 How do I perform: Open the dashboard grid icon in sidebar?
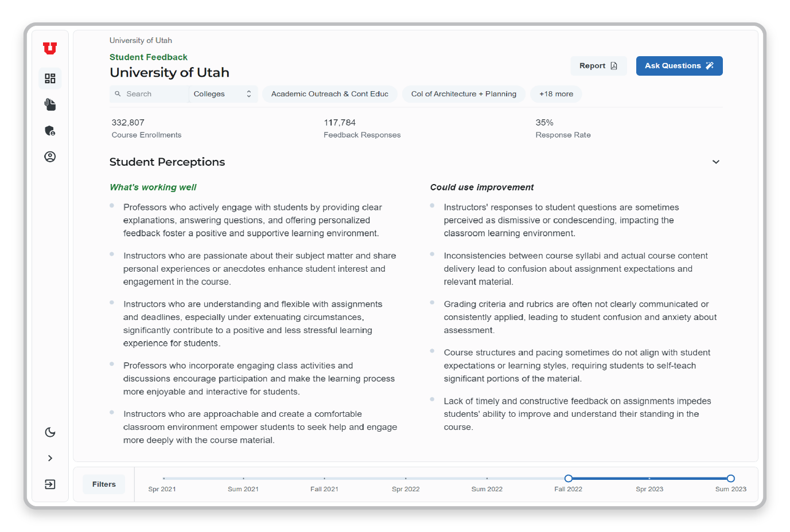tap(50, 79)
